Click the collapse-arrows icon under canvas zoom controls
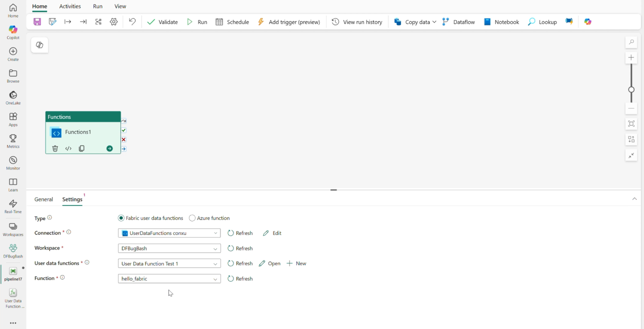 click(x=631, y=155)
